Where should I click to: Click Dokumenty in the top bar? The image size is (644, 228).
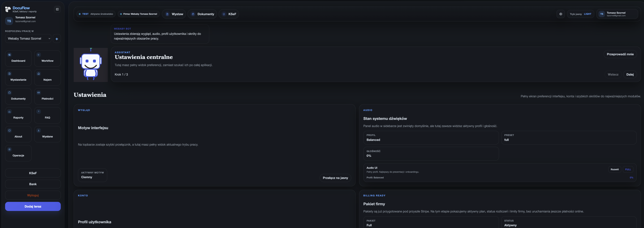click(202, 14)
